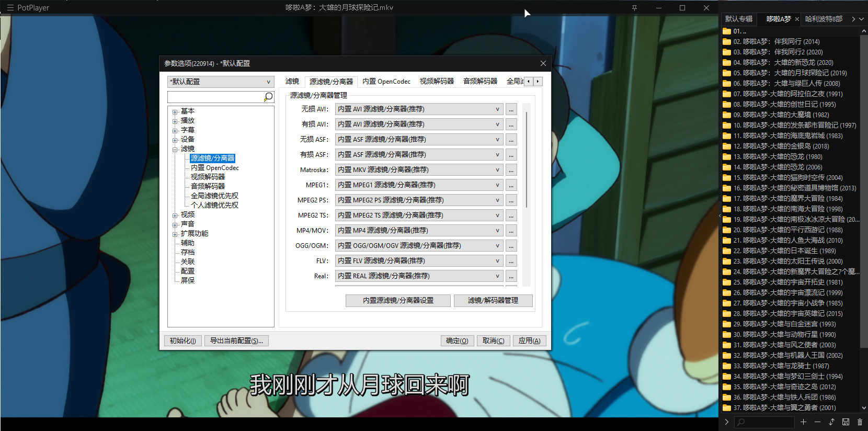Switch to 内置 OpenCodec tab
This screenshot has width=868, height=431.
(386, 82)
